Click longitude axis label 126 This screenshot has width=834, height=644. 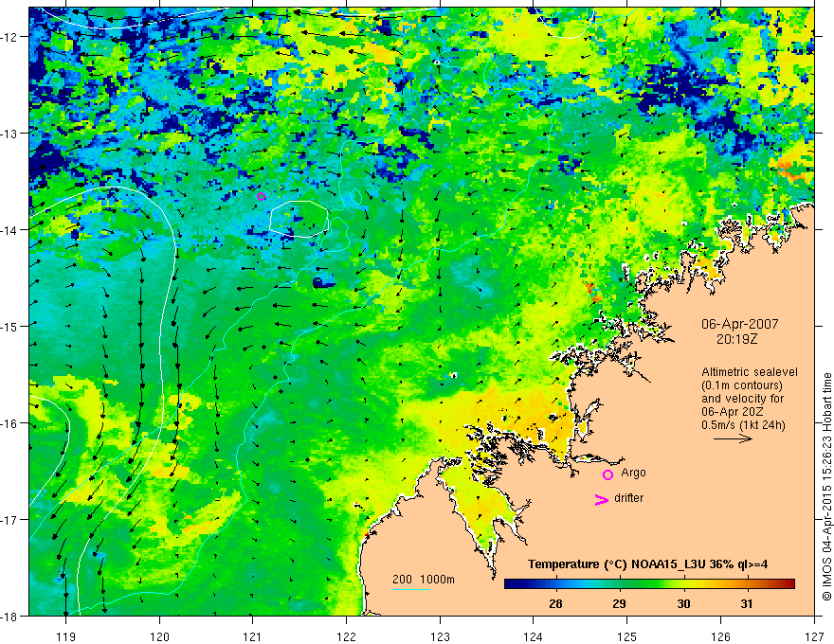(720, 636)
